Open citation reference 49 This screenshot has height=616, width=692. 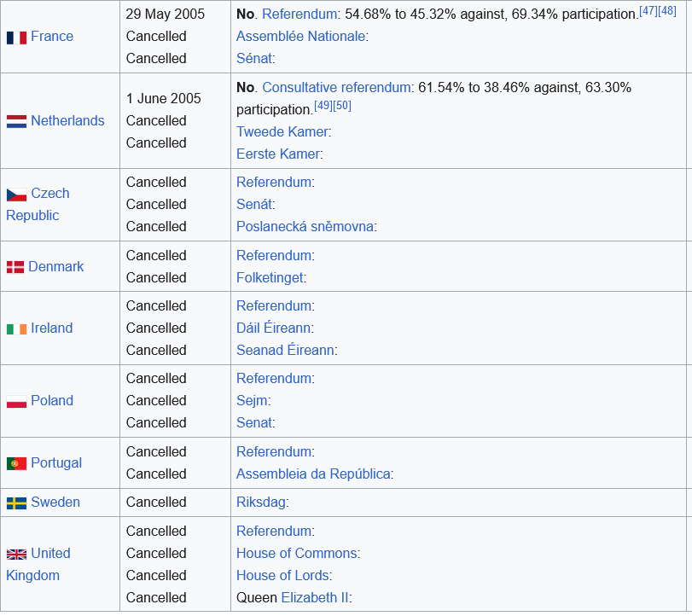click(x=323, y=106)
